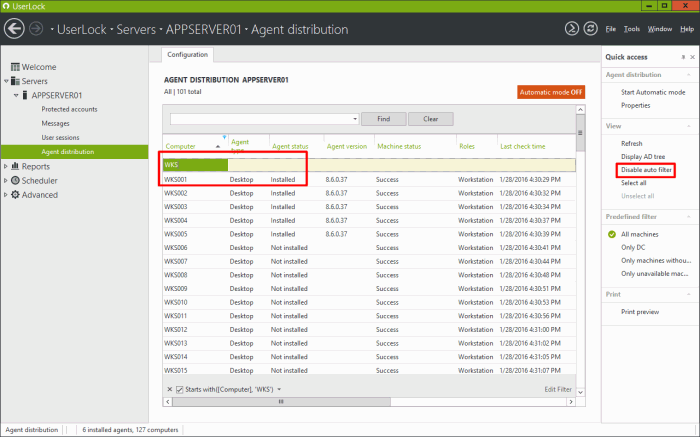This screenshot has width=700, height=437.
Task: Remove the filter with the X icon
Action: [170, 389]
